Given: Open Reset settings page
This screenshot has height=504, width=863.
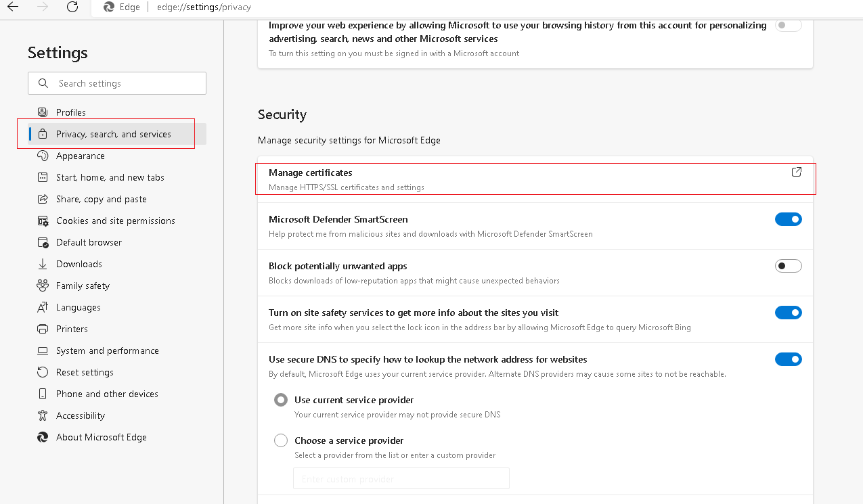Looking at the screenshot, I should point(117,372).
